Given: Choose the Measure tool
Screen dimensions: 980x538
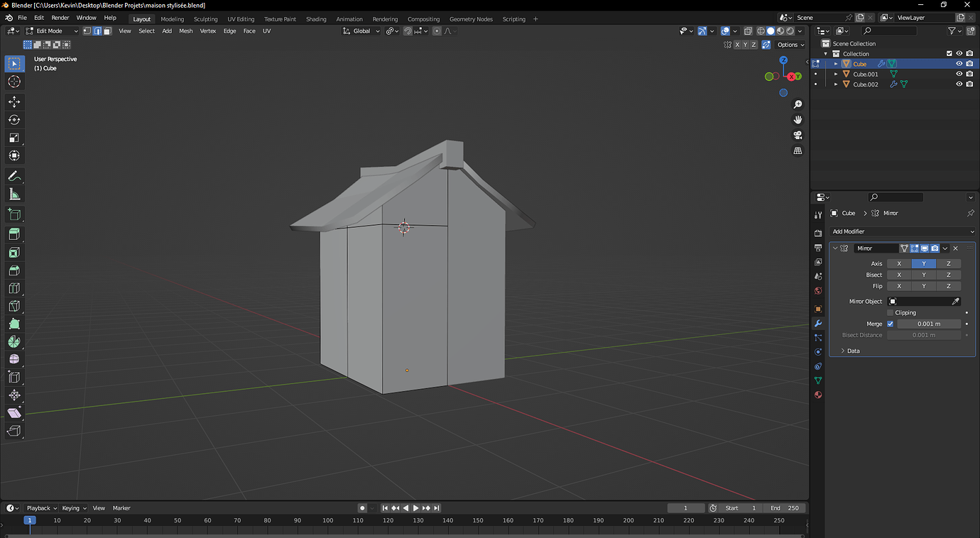Looking at the screenshot, I should coord(14,194).
